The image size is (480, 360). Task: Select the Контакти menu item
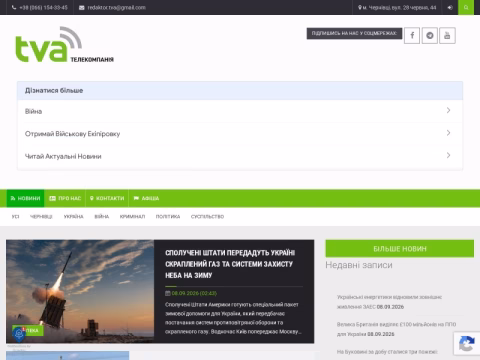107,198
